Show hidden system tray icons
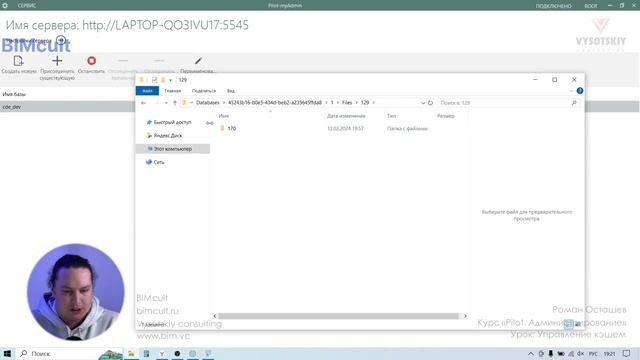The image size is (640, 360). click(531, 353)
